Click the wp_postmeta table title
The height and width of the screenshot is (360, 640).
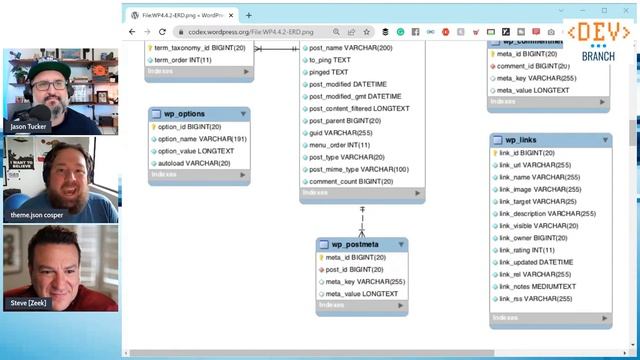355,244
